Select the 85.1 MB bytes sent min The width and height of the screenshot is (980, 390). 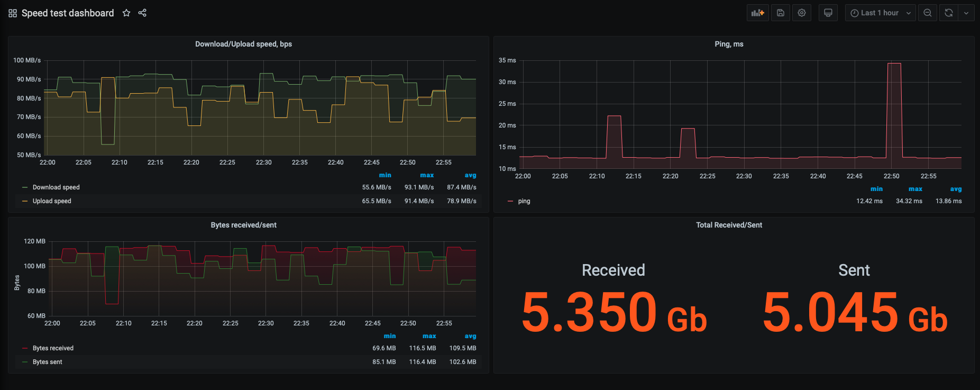coord(384,362)
